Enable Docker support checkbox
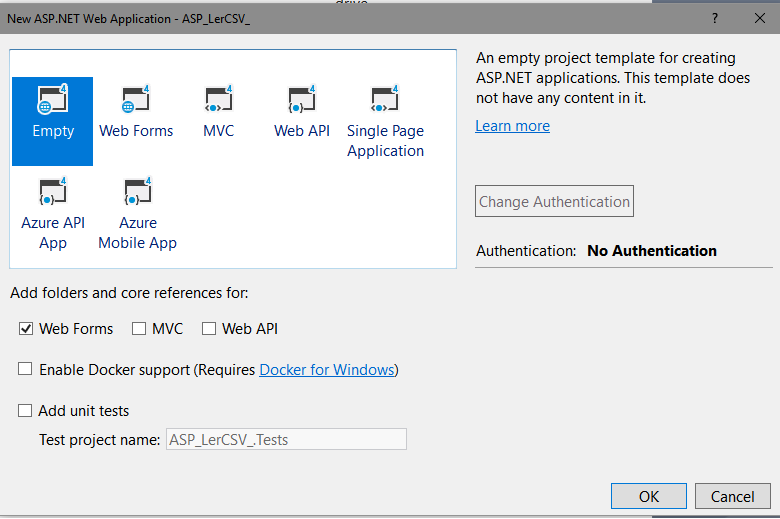780x519 pixels. [25, 369]
